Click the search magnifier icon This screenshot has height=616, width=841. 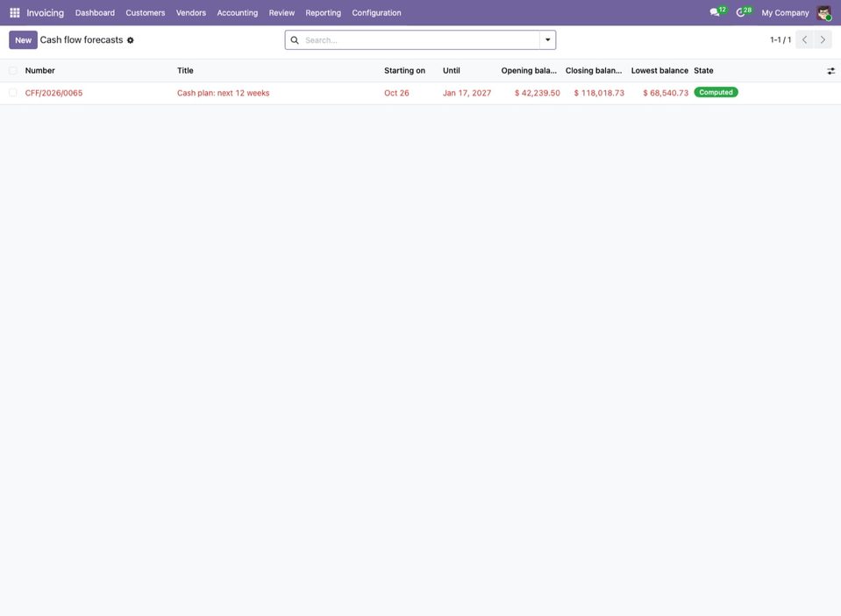click(x=295, y=40)
